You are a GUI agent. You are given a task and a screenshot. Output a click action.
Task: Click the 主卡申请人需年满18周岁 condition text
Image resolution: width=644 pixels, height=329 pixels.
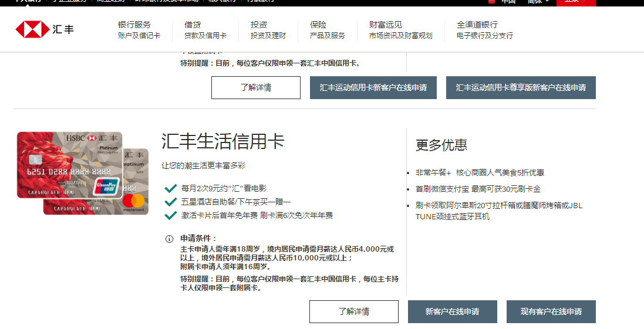pos(287,253)
